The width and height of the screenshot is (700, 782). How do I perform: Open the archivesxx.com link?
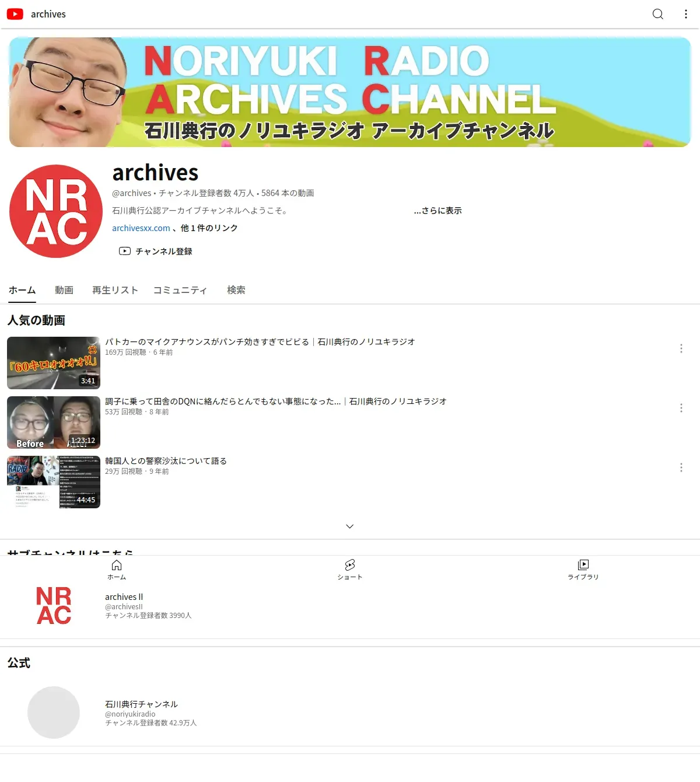point(141,228)
